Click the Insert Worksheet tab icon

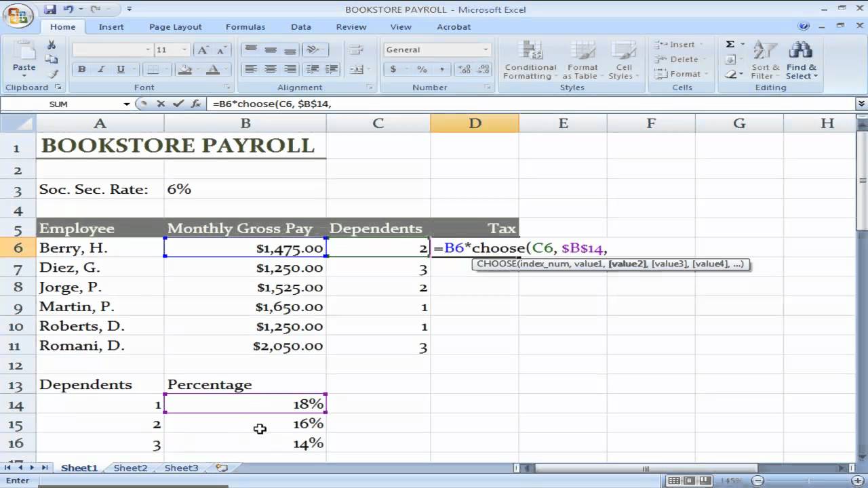point(222,468)
